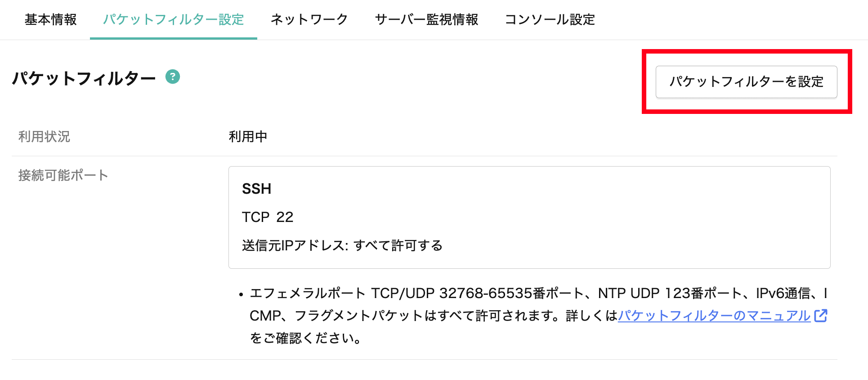Select the パケットフィルター設定 tab
This screenshot has width=868, height=380.
point(174,20)
